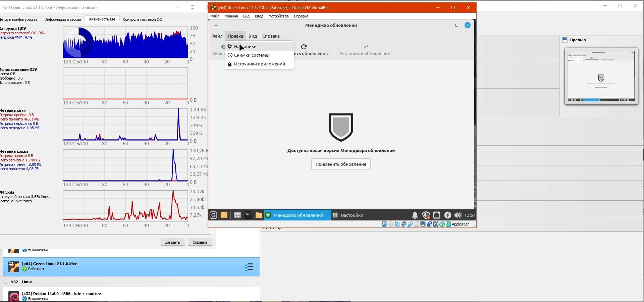Click the update shield tray icon
The width and height of the screenshot is (644, 302).
click(426, 215)
